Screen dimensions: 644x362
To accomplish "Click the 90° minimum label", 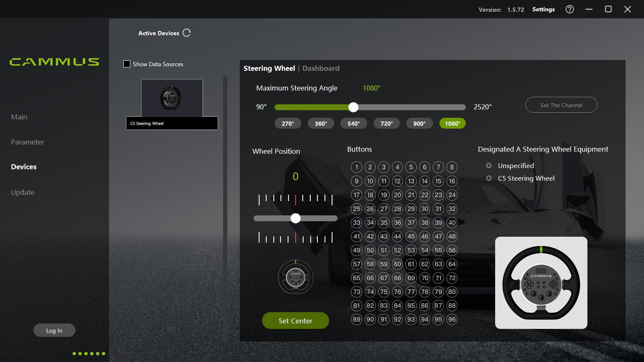I will tap(261, 107).
